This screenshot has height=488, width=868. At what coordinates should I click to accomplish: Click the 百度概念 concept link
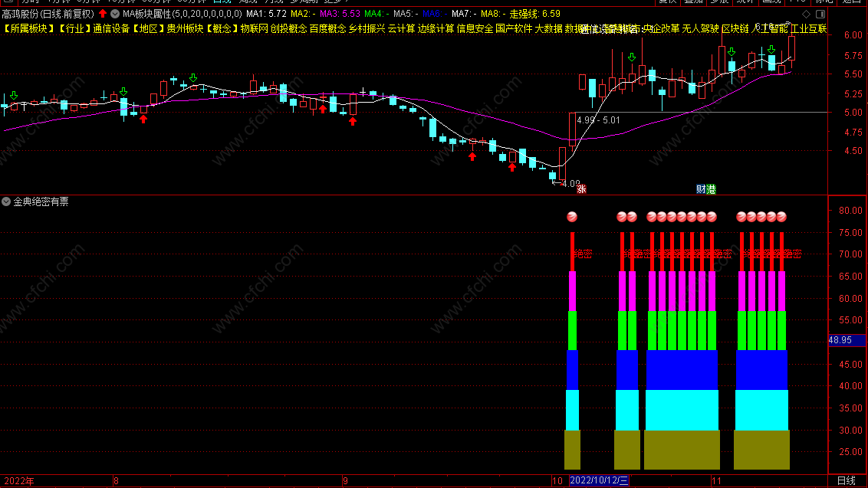(327, 28)
